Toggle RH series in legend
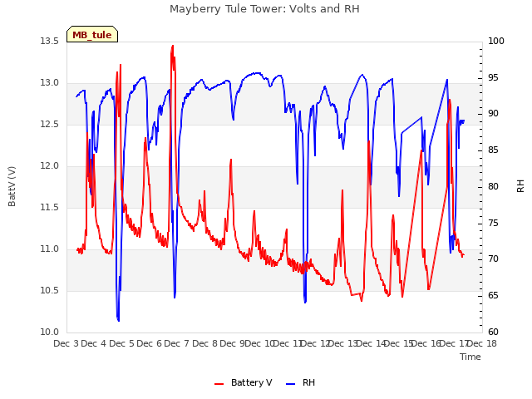 [x=300, y=382]
